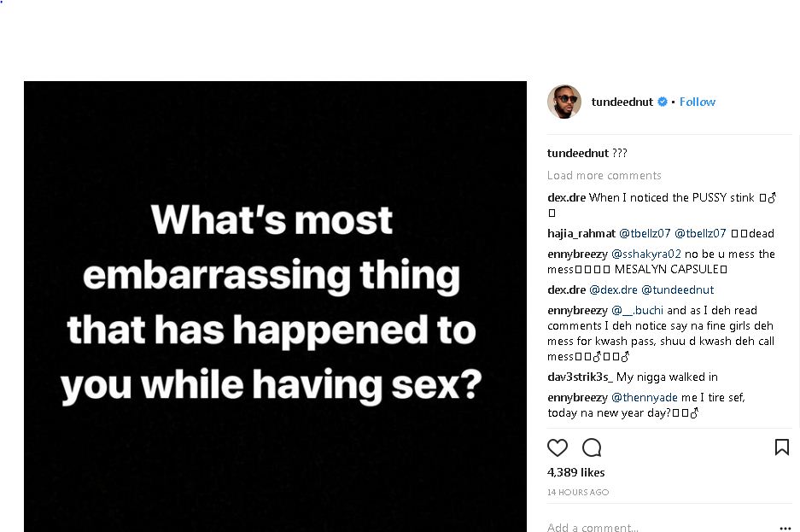
Task: Click the @__.buchi mention
Action: [x=637, y=310]
